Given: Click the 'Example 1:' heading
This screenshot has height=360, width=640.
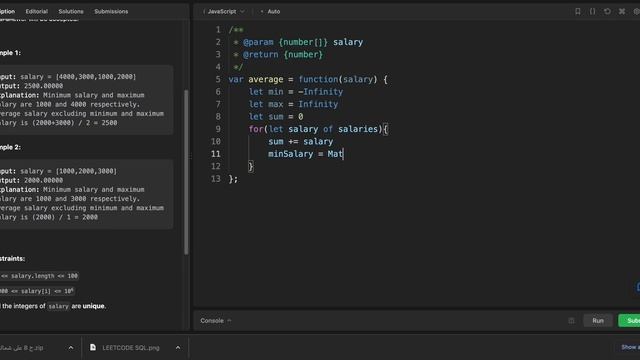Looking at the screenshot, I should coord(10,53).
